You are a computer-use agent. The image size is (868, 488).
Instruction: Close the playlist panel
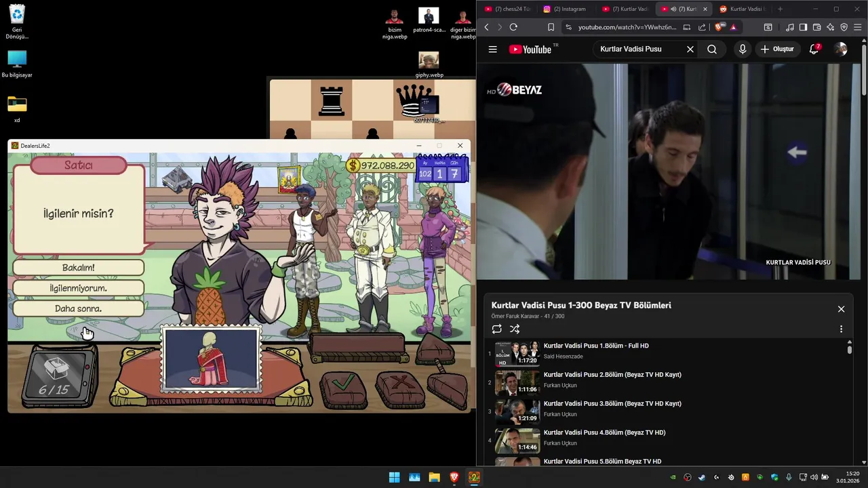[x=841, y=309]
